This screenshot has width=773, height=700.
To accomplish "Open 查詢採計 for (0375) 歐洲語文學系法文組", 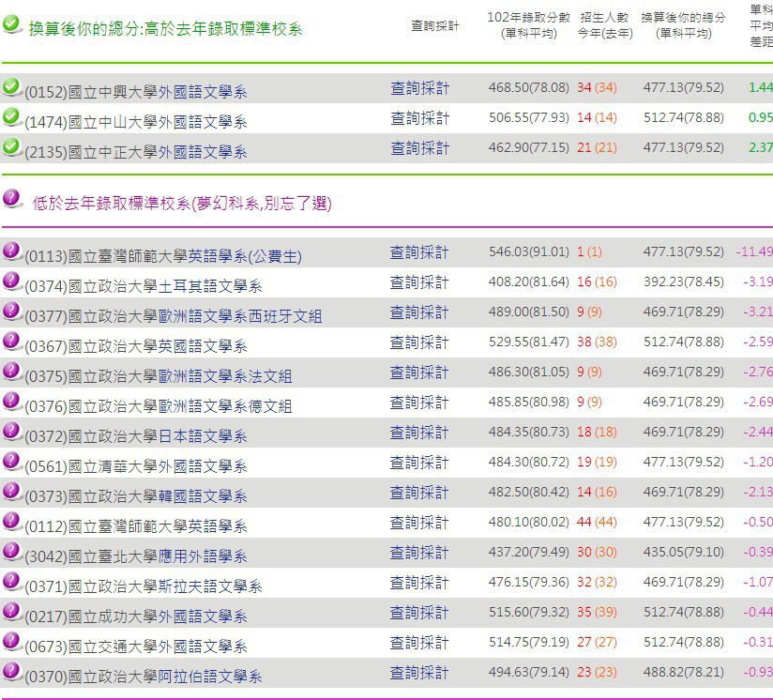I will [419, 373].
